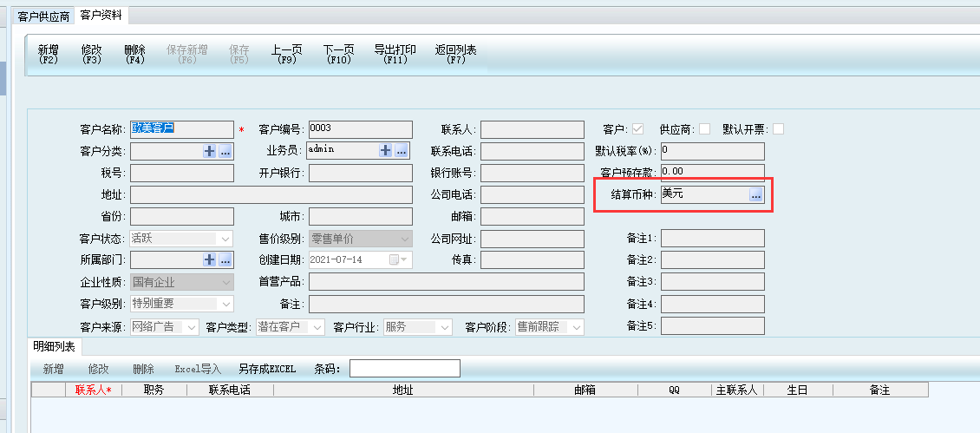
Task: Toggle the 客户 checkbox
Action: click(637, 129)
